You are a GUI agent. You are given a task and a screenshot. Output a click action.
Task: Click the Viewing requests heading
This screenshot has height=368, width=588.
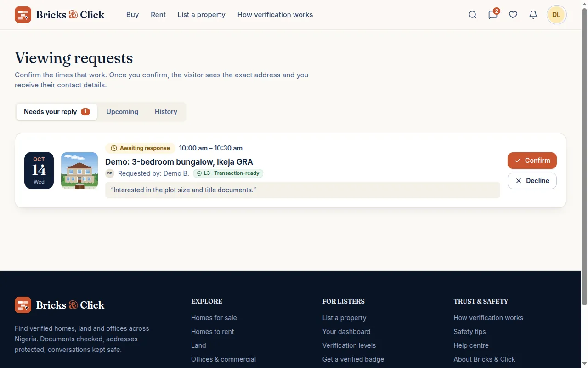pos(74,58)
